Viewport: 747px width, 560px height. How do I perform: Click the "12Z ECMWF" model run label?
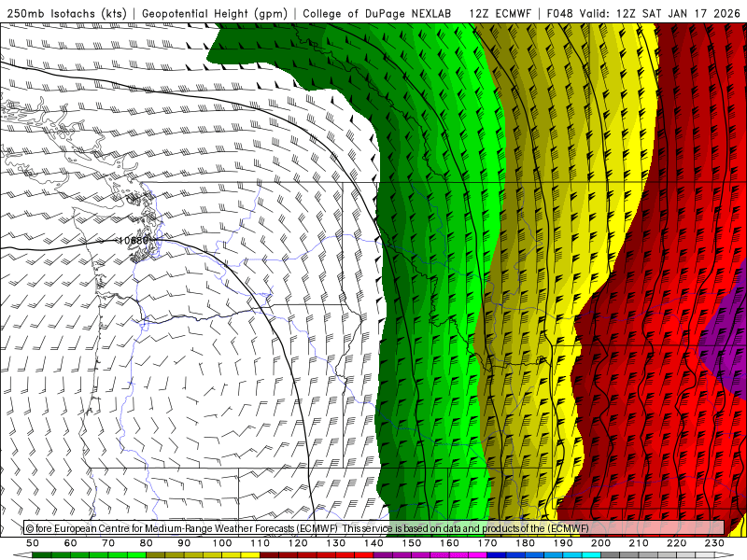click(500, 13)
